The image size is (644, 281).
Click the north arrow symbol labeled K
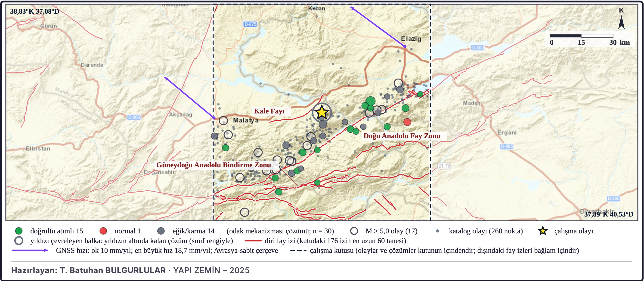(622, 22)
